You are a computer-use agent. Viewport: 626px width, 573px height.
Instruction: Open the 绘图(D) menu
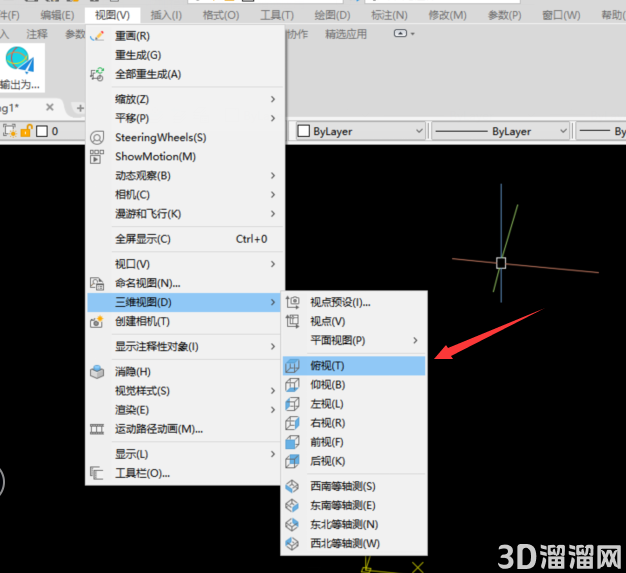pyautogui.click(x=332, y=15)
